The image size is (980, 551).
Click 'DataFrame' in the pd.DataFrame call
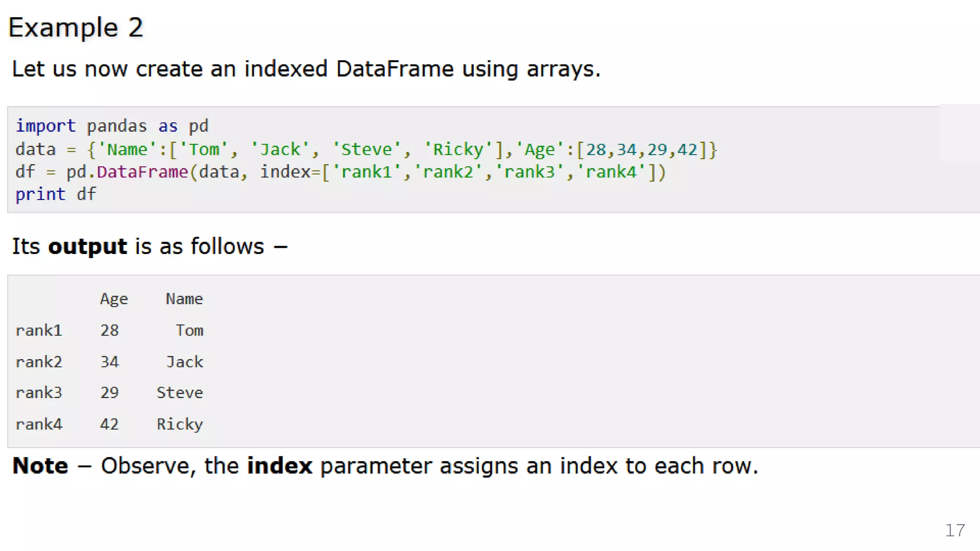(x=143, y=172)
